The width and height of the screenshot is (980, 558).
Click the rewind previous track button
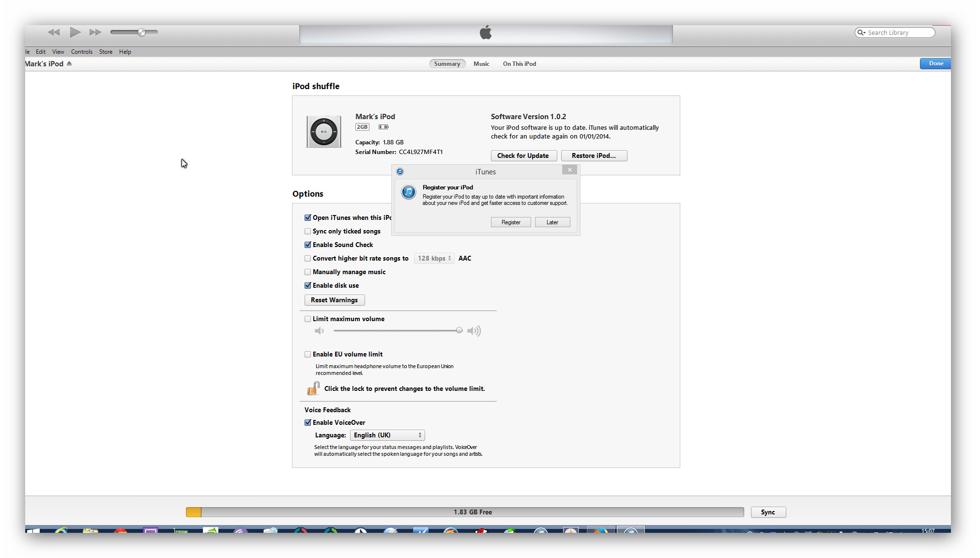(x=53, y=32)
